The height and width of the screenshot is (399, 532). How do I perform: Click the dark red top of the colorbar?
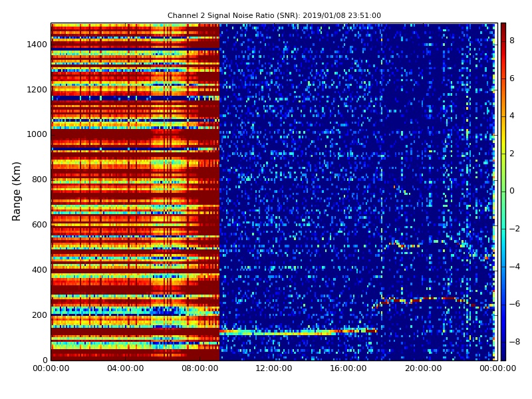point(503,29)
